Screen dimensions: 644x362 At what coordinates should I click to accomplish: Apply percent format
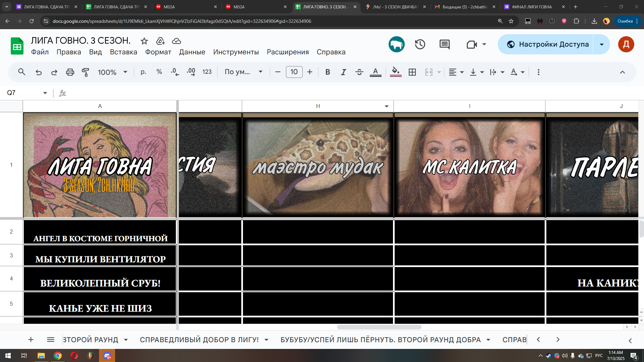[159, 72]
